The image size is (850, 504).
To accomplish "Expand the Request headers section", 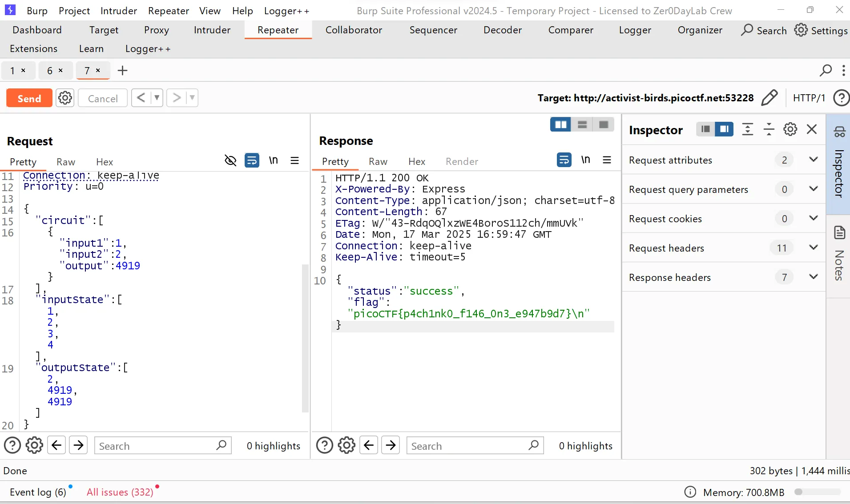I will 813,248.
